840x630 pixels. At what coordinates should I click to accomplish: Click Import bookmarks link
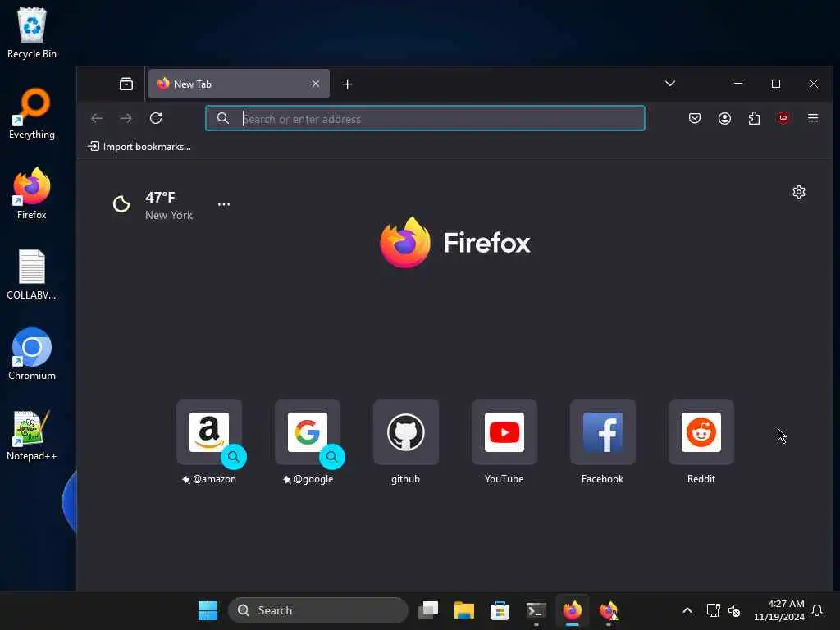point(139,146)
